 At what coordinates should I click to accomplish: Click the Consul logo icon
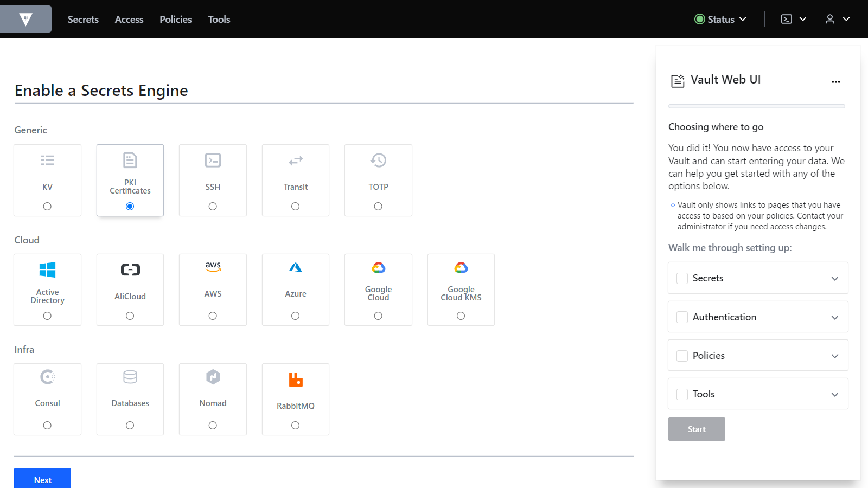48,377
